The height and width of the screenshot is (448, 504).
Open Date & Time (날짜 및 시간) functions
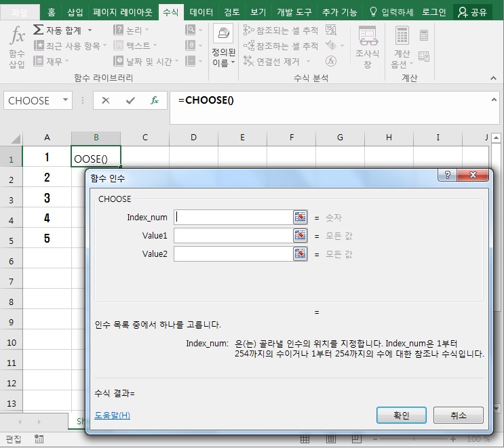coord(146,61)
